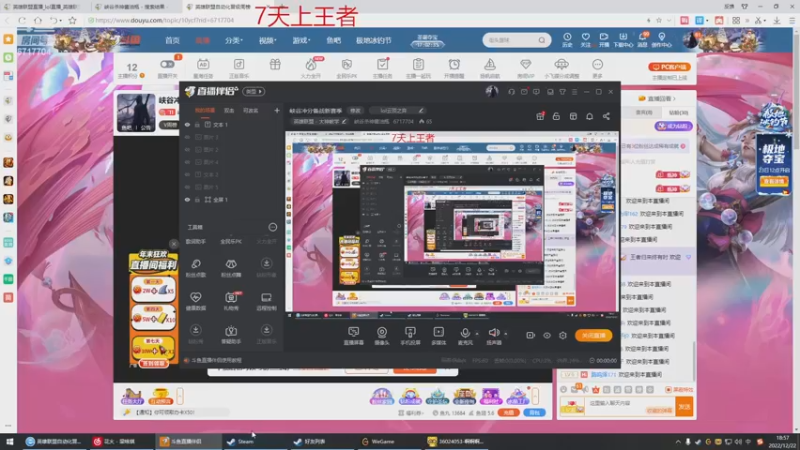Open the gift box icon above the preview
This screenshot has width=800, height=450.
(x=540, y=116)
